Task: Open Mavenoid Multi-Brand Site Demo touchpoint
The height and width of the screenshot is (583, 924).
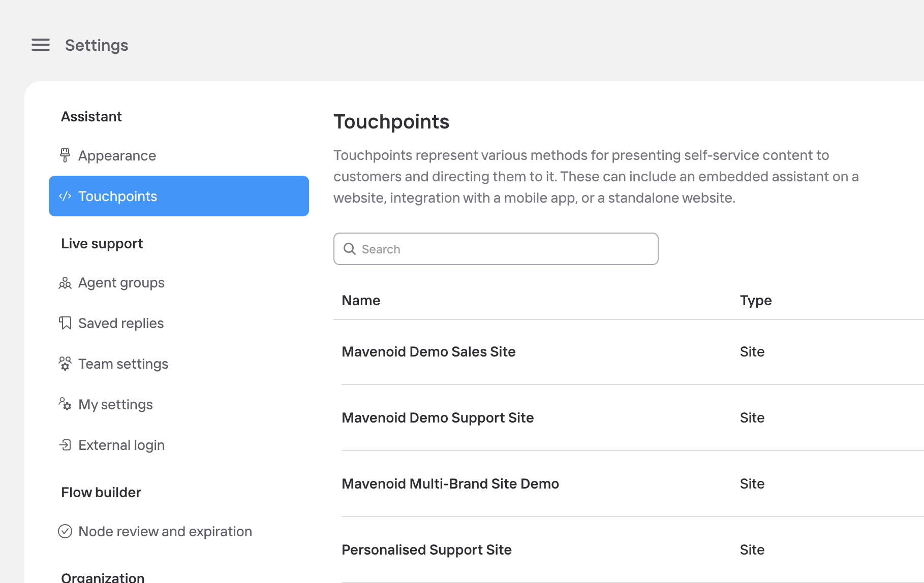Action: tap(450, 483)
